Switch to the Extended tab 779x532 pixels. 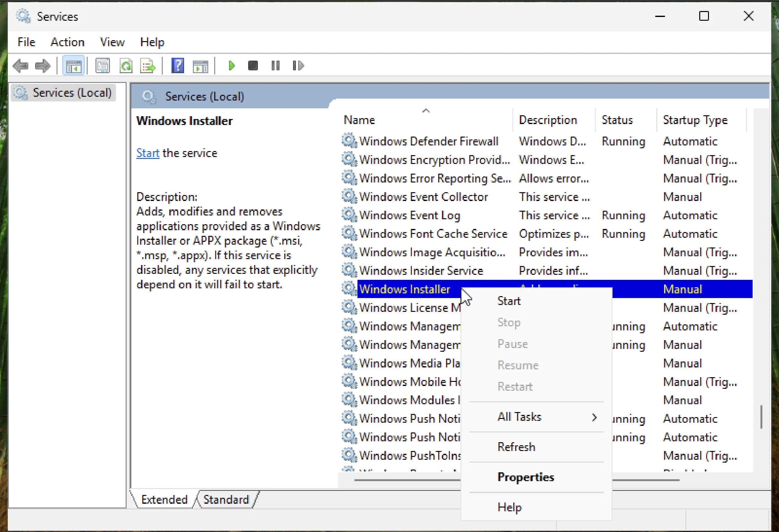pos(164,499)
